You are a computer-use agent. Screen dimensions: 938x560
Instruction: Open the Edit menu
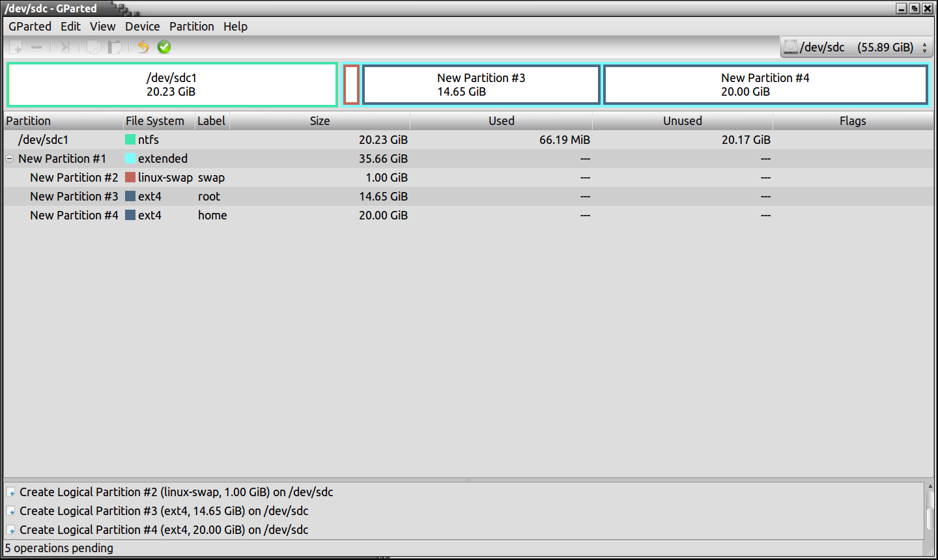click(x=70, y=27)
